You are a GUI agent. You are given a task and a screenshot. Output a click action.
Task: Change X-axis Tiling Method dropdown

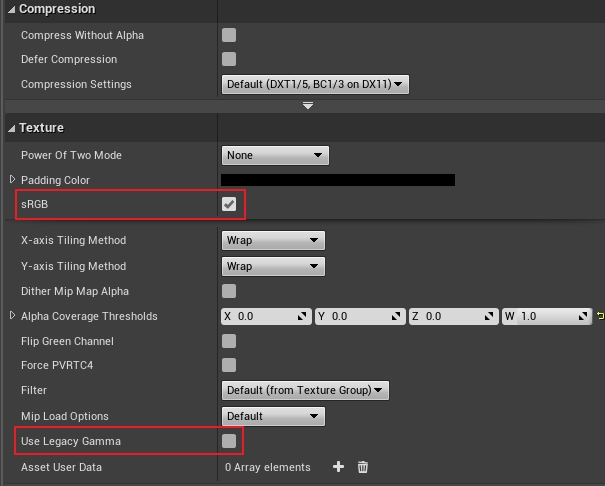tap(273, 240)
